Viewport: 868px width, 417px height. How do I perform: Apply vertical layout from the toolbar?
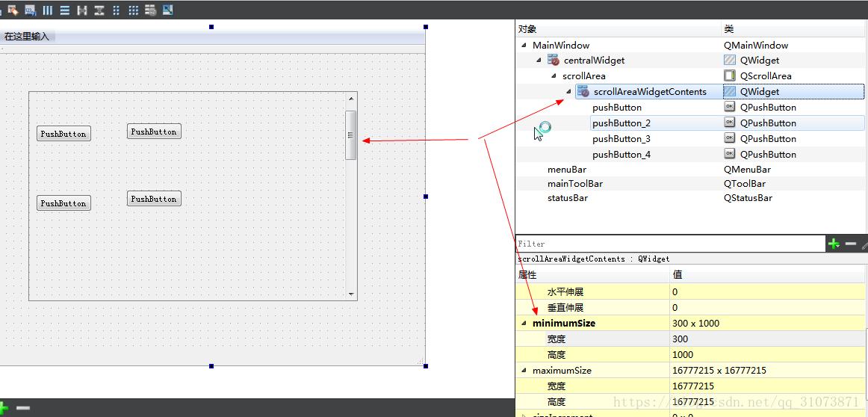point(64,10)
